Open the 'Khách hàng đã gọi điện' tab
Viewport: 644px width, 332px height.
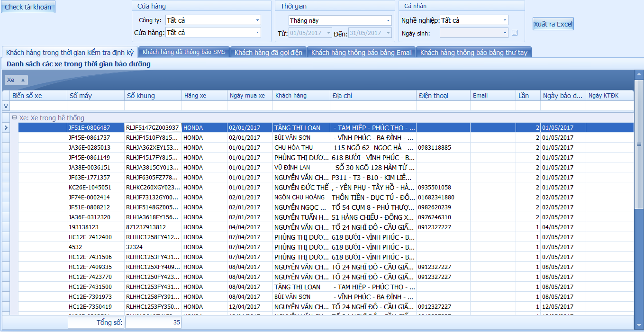tap(268, 53)
